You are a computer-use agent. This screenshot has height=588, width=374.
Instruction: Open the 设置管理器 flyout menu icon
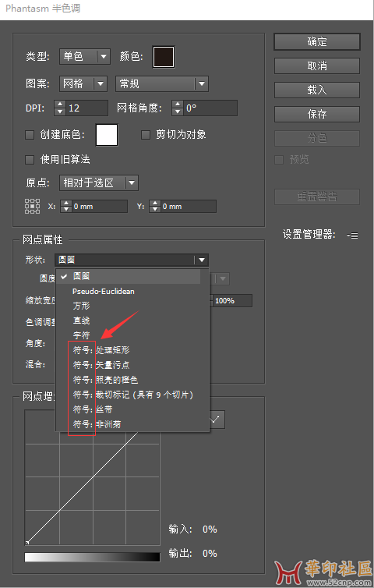[x=352, y=236]
